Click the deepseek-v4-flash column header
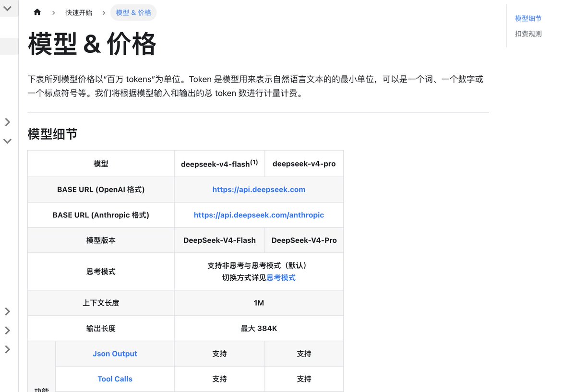Screen dimensions: 576x392 [219, 164]
